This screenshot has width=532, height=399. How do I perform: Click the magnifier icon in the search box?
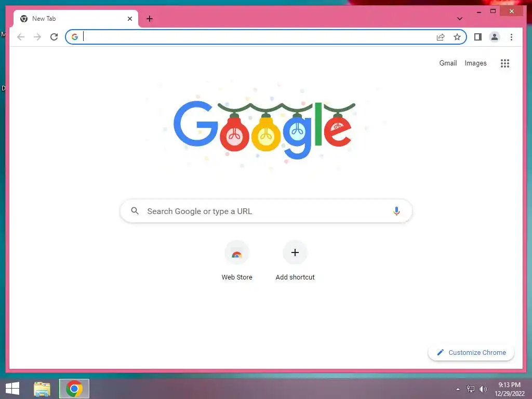[135, 211]
